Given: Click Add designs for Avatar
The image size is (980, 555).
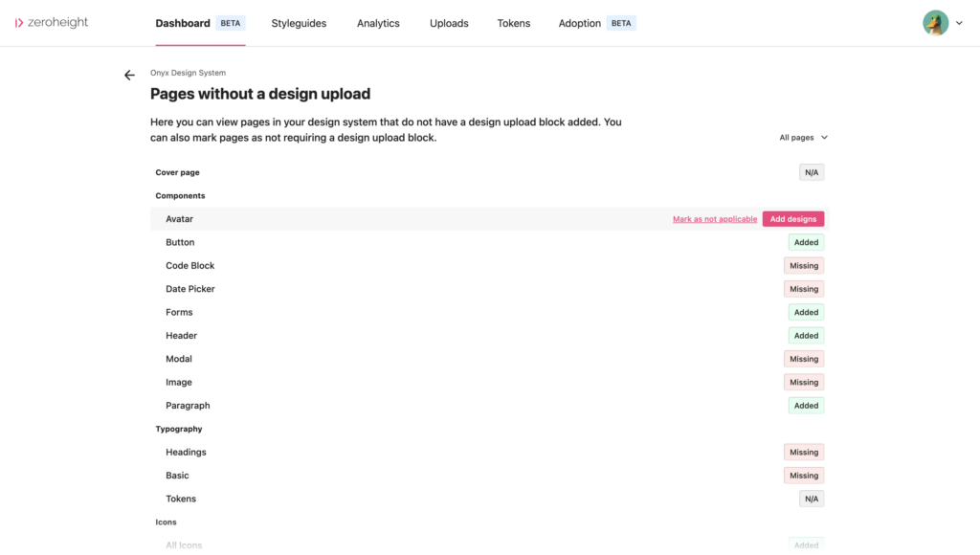Looking at the screenshot, I should pyautogui.click(x=793, y=219).
